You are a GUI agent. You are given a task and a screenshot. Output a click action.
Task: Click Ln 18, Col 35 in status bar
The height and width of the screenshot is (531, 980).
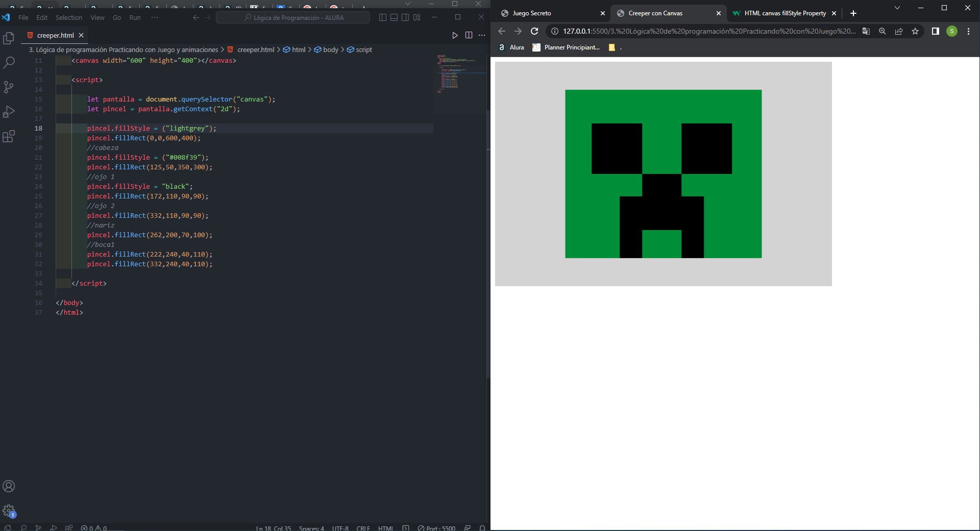[x=274, y=528]
